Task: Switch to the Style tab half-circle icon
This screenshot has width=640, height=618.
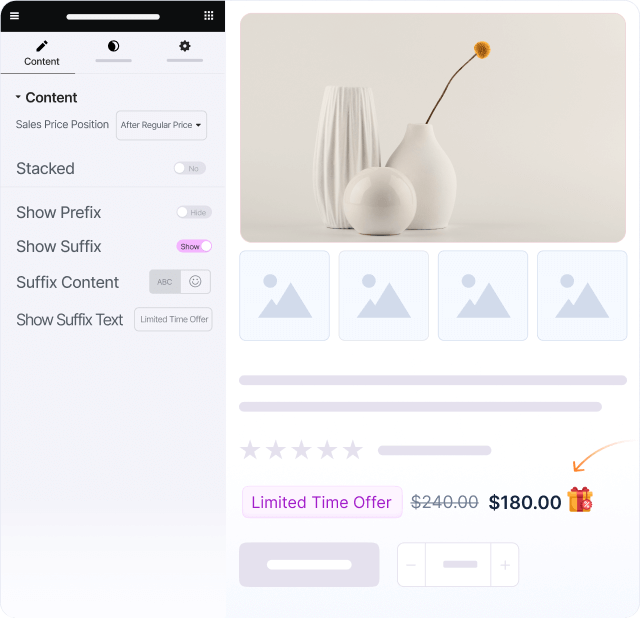Action: click(x=113, y=46)
